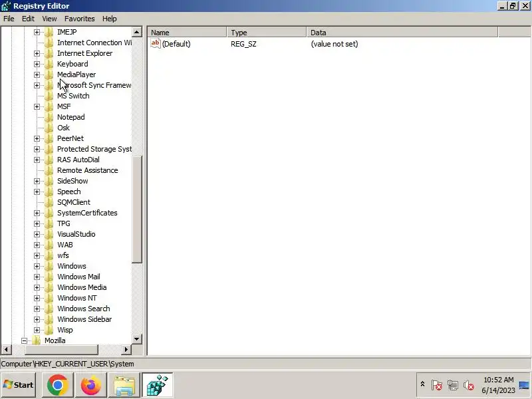
Task: Click the tree vertical scrollbar thumb
Action: click(x=137, y=209)
